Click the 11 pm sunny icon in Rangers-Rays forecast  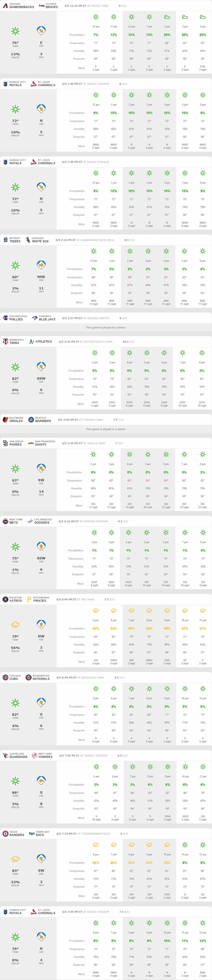[x=185, y=845]
